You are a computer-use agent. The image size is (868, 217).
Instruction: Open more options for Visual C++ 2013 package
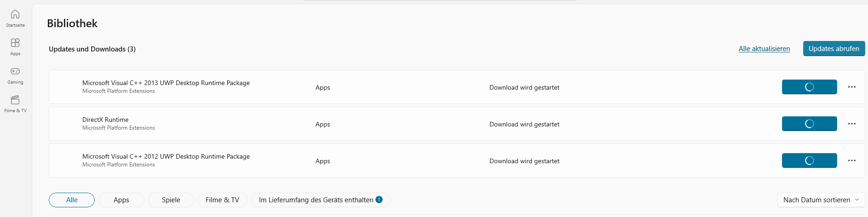pos(852,87)
